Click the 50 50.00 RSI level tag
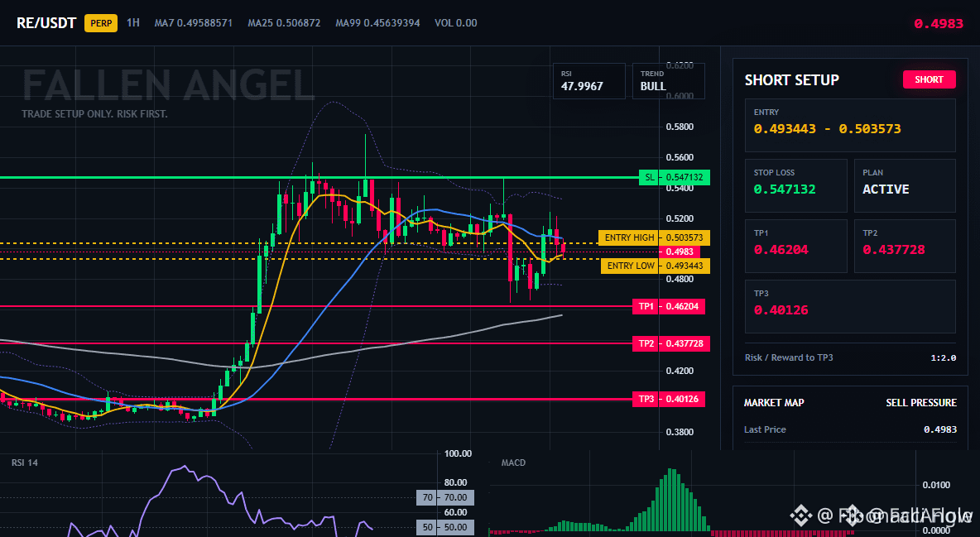The image size is (980, 537). 445,527
